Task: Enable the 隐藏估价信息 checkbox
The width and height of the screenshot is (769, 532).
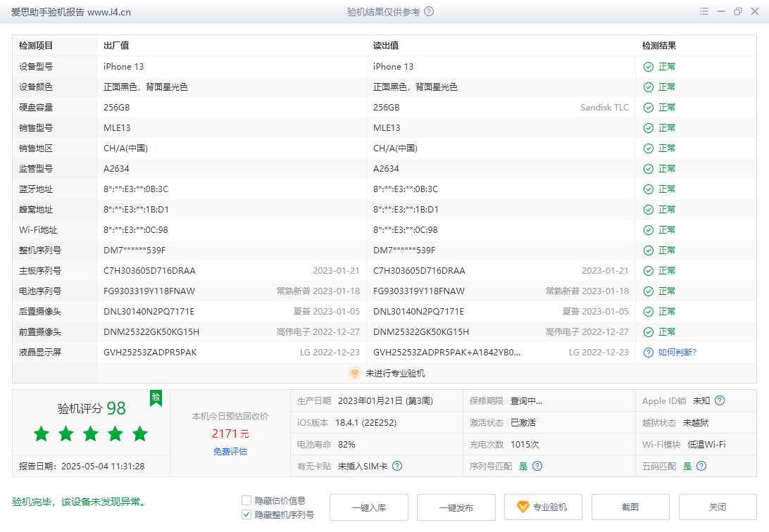Action: pyautogui.click(x=246, y=500)
